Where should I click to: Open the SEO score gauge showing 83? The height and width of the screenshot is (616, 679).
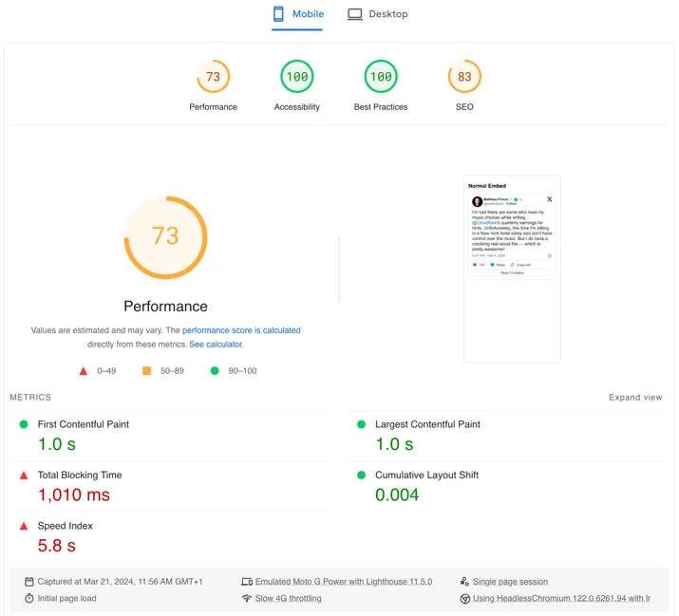[x=464, y=77]
